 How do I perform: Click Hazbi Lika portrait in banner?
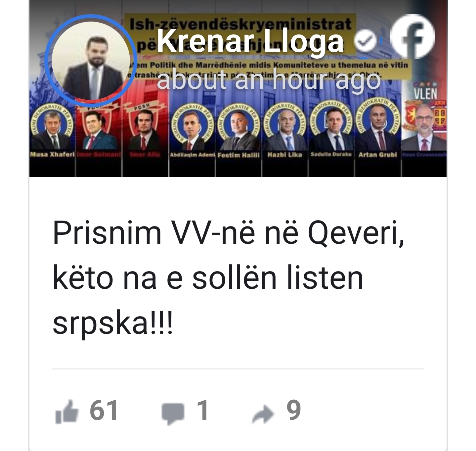(x=285, y=127)
